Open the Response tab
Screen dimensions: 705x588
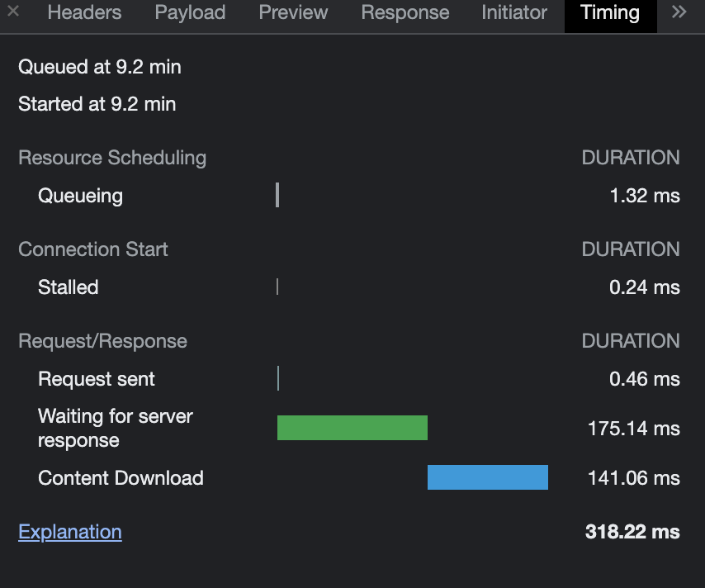click(405, 12)
